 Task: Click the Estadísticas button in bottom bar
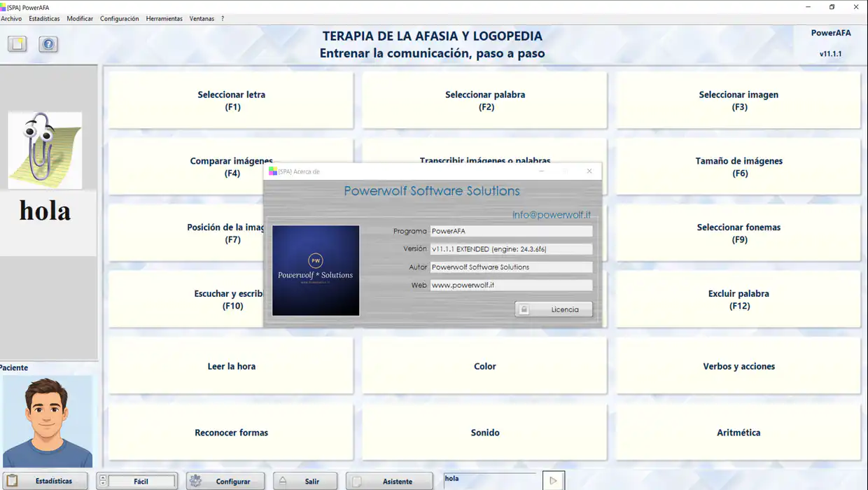pyautogui.click(x=44, y=482)
